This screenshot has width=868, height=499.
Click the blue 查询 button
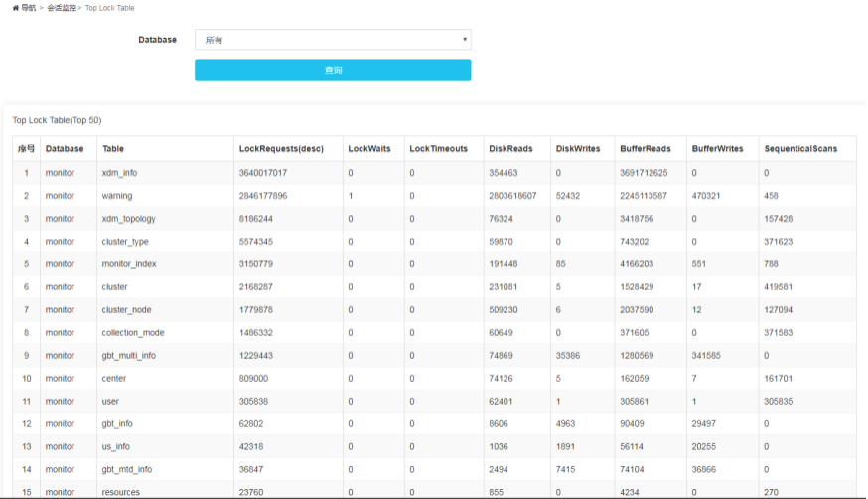pos(333,70)
